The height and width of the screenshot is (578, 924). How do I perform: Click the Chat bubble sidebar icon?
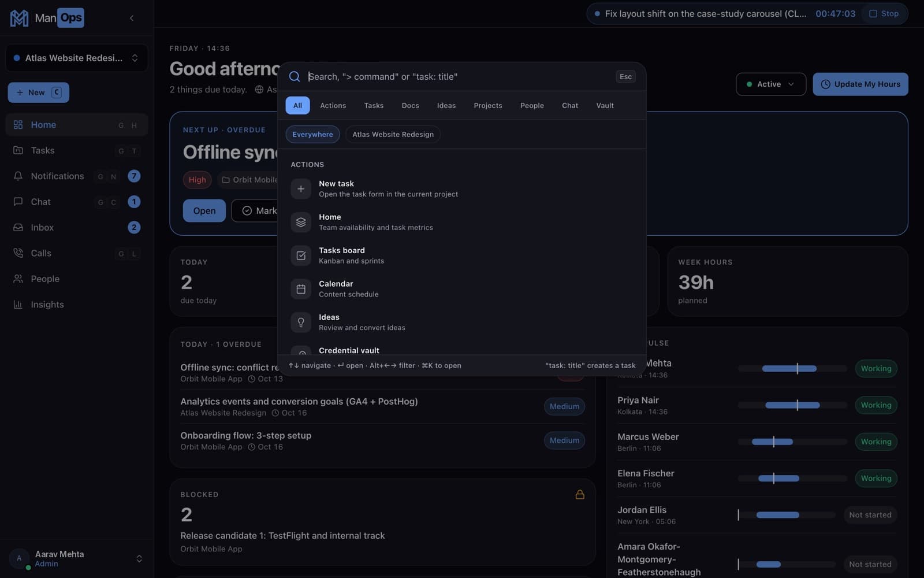pyautogui.click(x=18, y=202)
